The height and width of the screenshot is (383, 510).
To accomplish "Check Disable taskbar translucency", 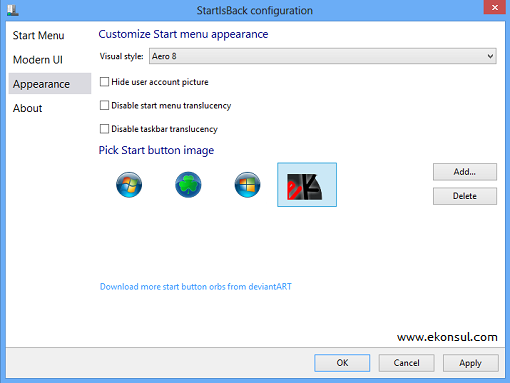I will coord(104,129).
